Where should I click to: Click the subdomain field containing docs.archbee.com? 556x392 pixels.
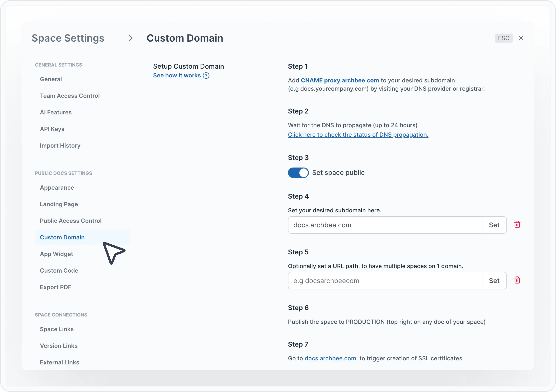click(385, 225)
